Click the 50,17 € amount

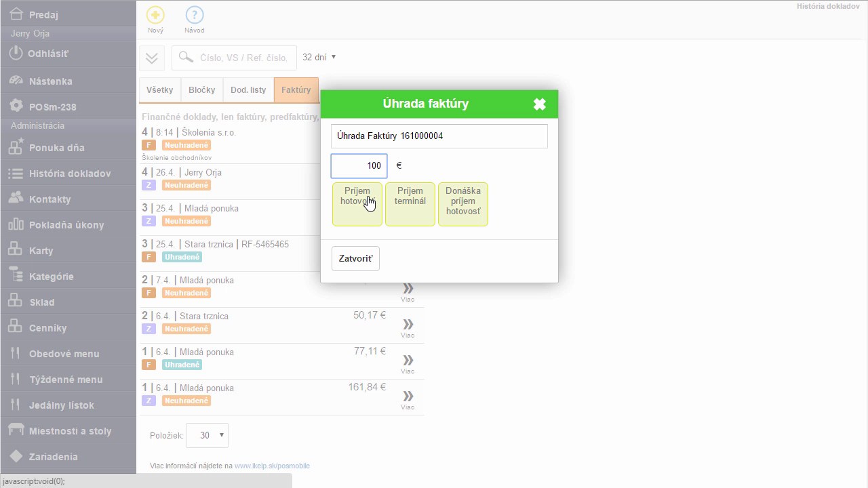pos(370,315)
